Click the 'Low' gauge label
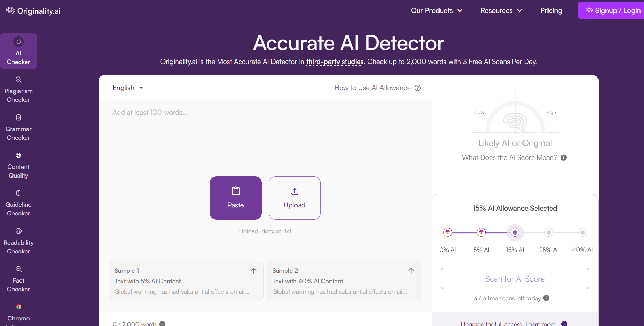This screenshot has height=326, width=644. point(479,112)
